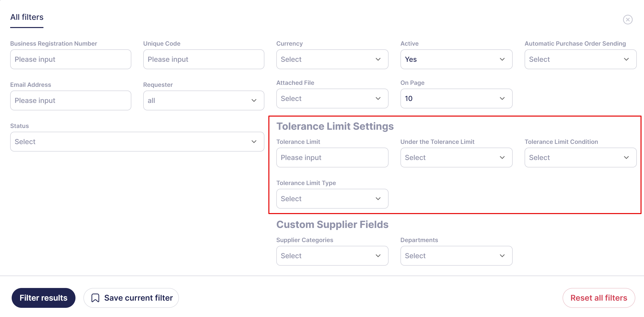Open the Requester dropdown showing all

click(x=204, y=100)
